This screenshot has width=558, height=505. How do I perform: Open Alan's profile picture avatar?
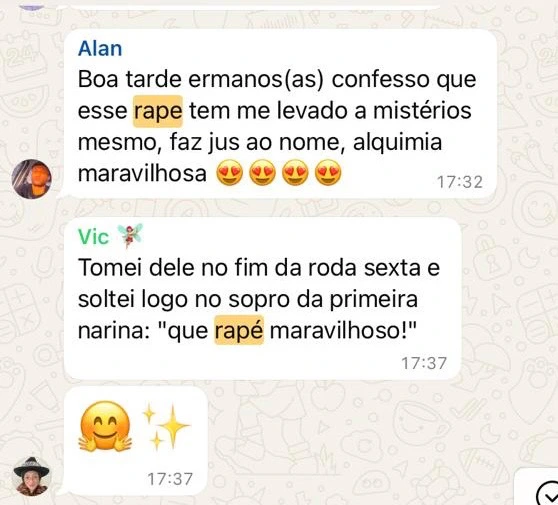pos(31,179)
